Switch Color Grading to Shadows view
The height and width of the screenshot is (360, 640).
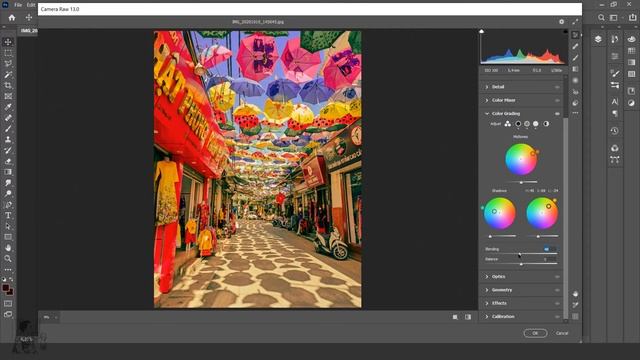click(x=518, y=124)
